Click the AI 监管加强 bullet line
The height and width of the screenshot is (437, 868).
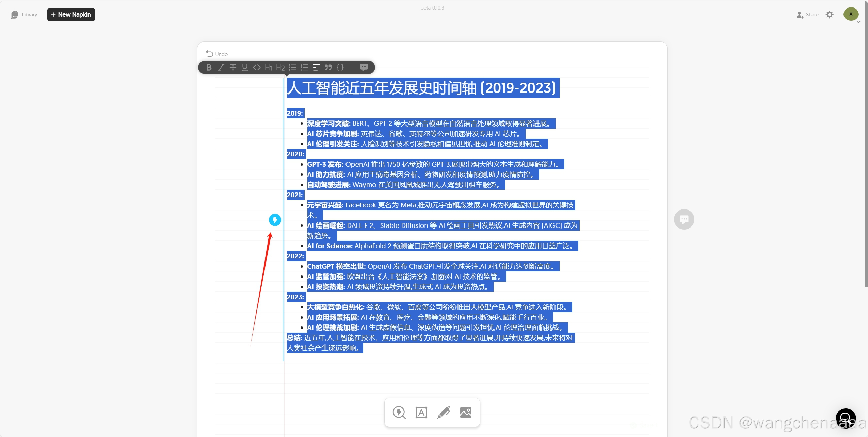pyautogui.click(x=406, y=276)
